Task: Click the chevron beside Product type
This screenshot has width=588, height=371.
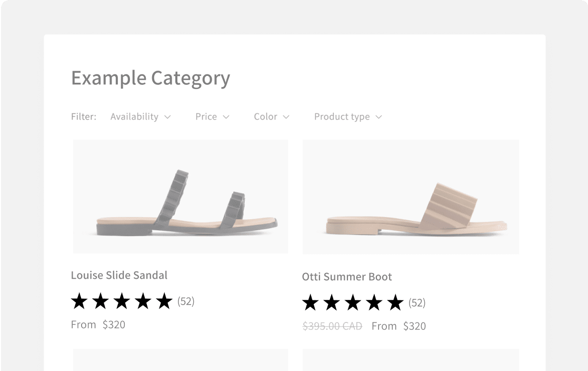Action: click(378, 117)
